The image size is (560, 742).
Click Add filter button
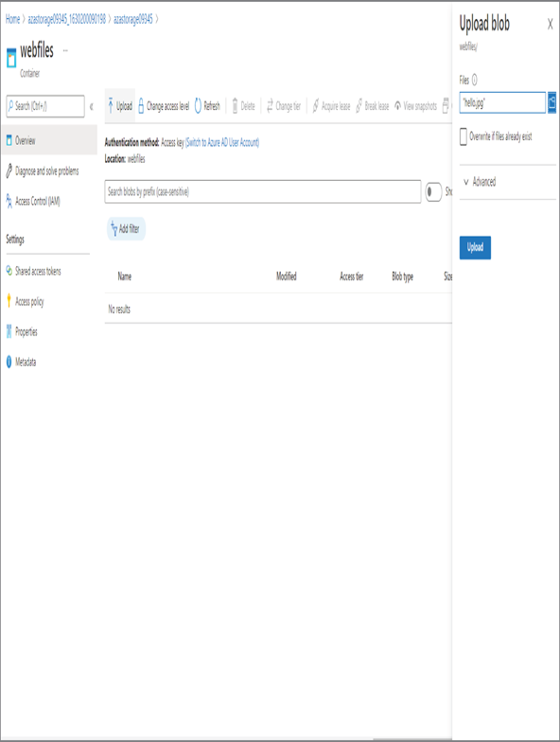click(x=126, y=229)
